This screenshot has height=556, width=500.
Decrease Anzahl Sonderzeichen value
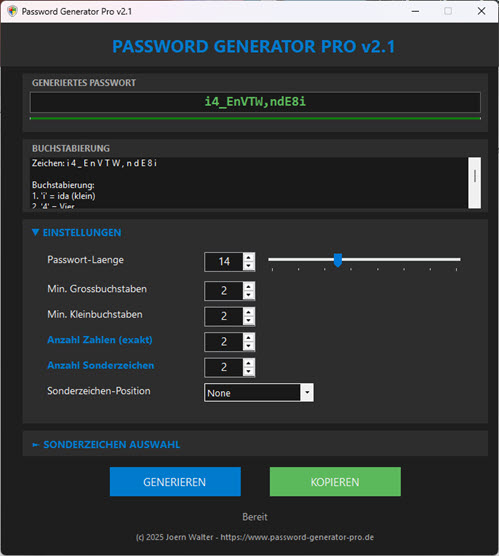click(249, 372)
